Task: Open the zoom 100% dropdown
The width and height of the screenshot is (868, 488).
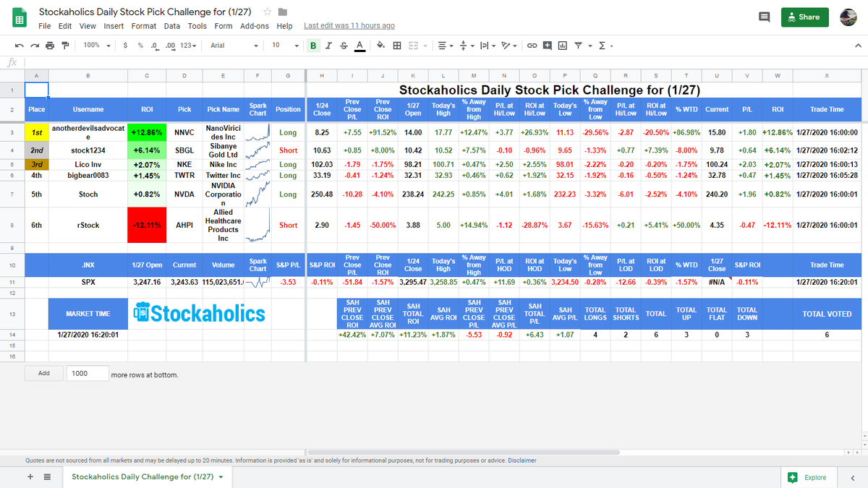Action: click(x=97, y=46)
